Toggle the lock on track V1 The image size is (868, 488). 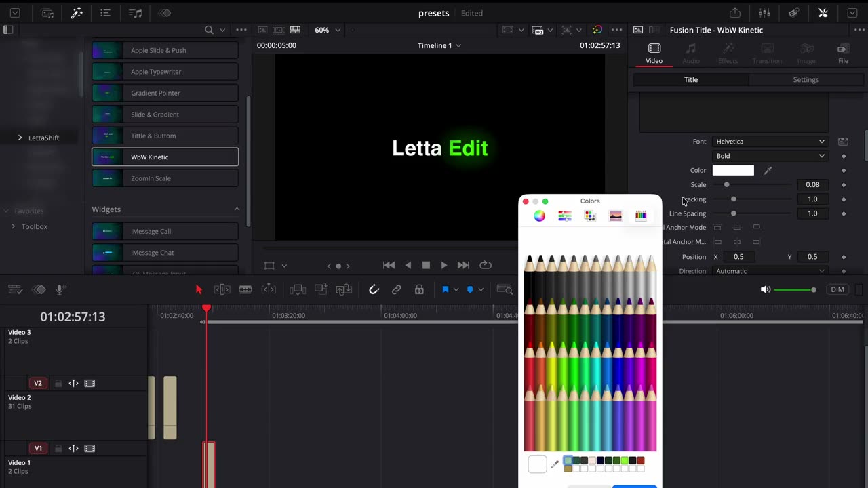58,449
